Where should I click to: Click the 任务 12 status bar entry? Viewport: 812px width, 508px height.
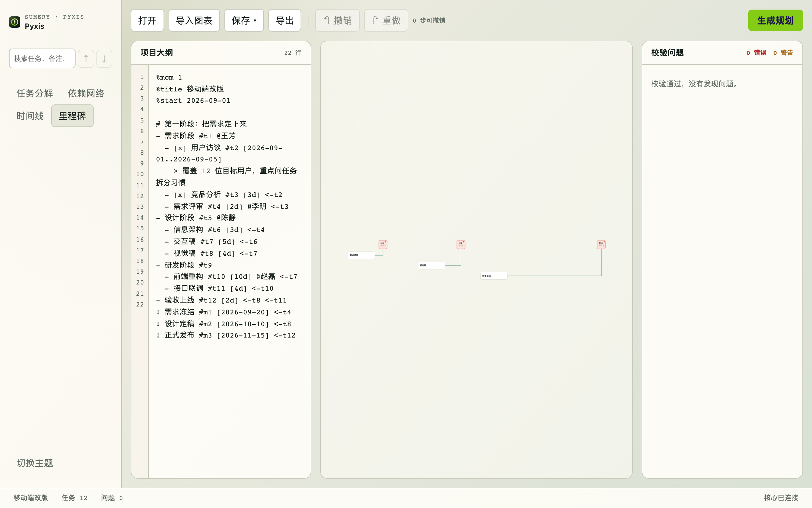(74, 498)
